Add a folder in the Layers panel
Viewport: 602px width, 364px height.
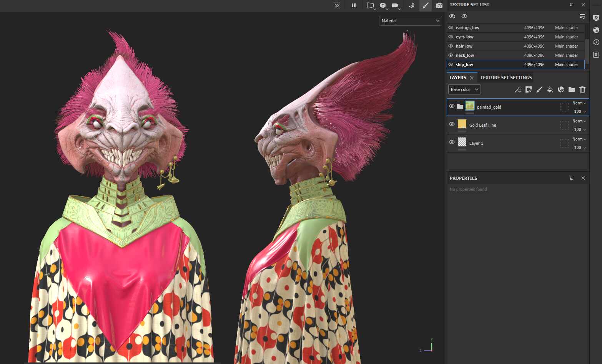point(572,89)
